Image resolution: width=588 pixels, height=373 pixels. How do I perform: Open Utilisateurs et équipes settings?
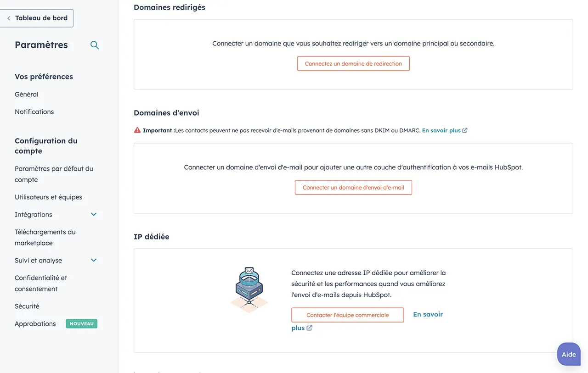[49, 197]
